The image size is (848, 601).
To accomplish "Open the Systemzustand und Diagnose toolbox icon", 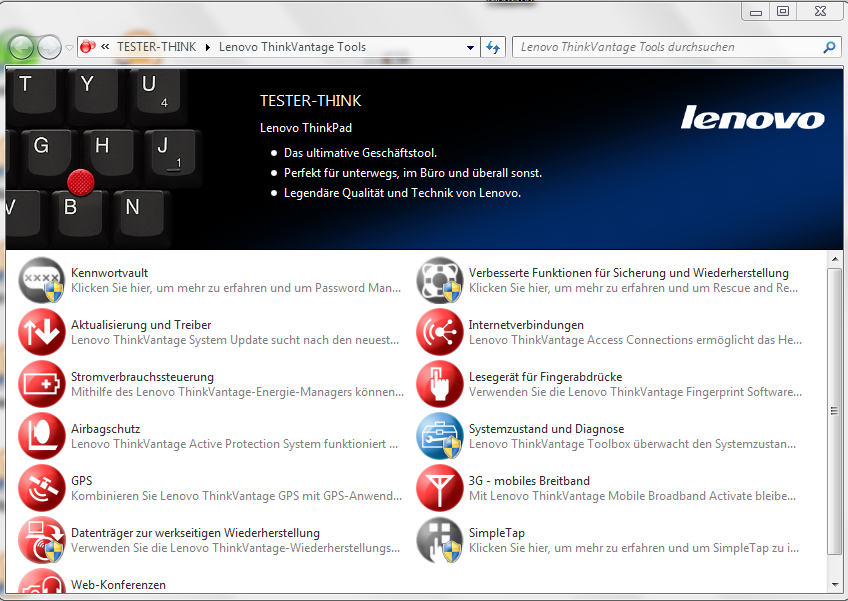I will (x=440, y=436).
